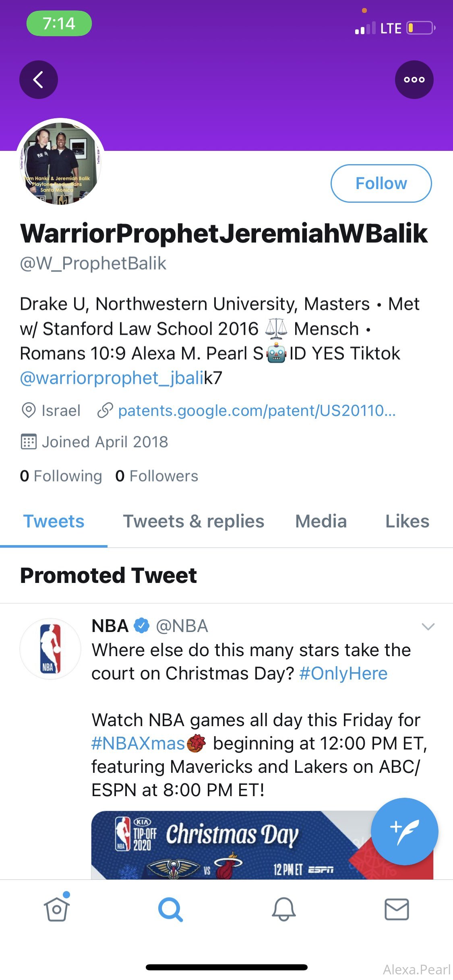Image resolution: width=453 pixels, height=980 pixels.
Task: Tap the Search magnifier icon
Action: 170,909
